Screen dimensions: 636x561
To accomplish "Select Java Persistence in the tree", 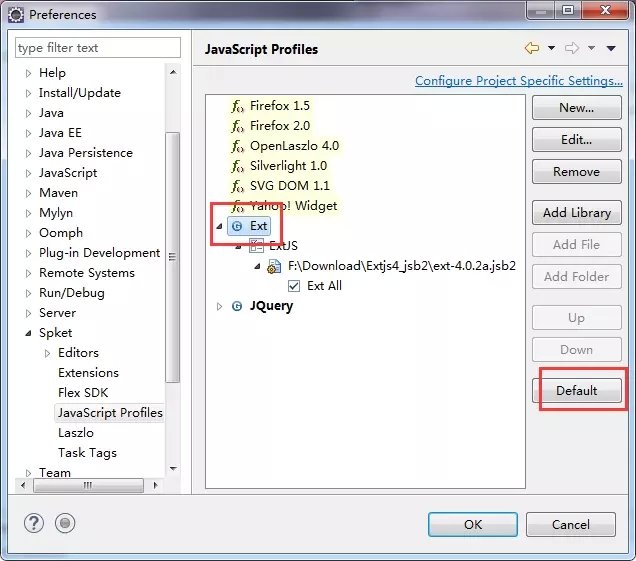I will coord(86,153).
